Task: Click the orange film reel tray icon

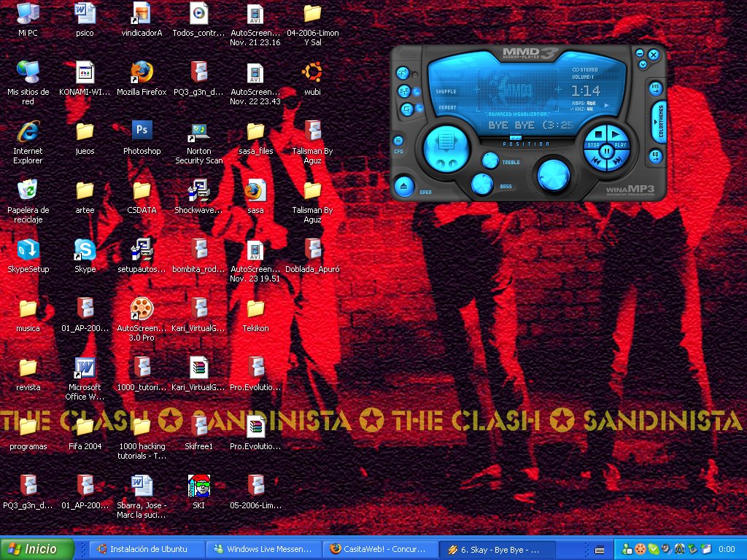Action: point(640,549)
